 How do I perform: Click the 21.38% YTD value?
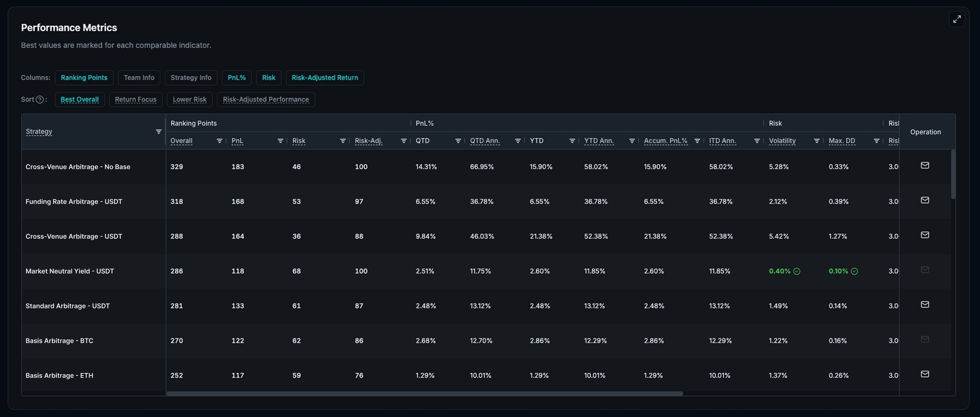541,236
